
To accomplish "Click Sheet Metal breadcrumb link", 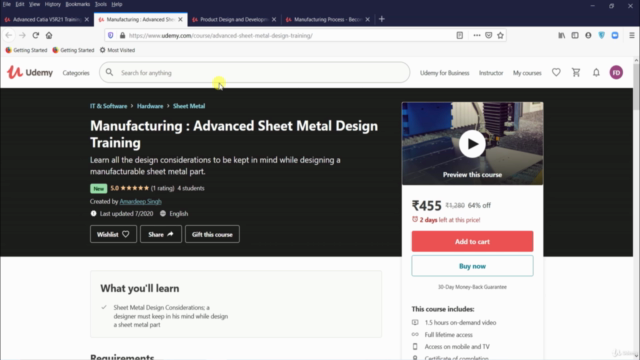I will pyautogui.click(x=189, y=106).
